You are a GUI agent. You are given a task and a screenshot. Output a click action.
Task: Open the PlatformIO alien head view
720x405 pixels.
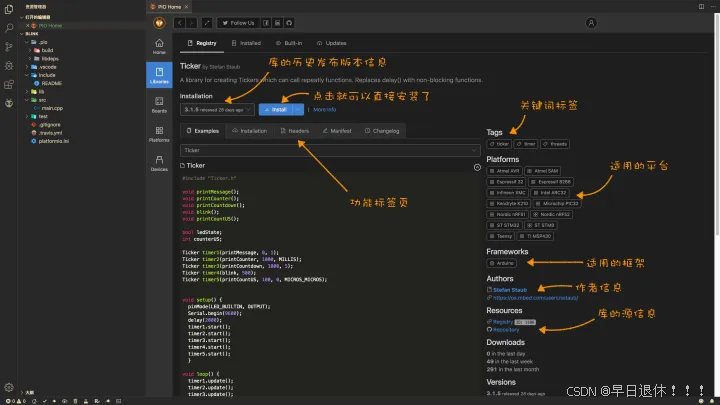tap(9, 103)
